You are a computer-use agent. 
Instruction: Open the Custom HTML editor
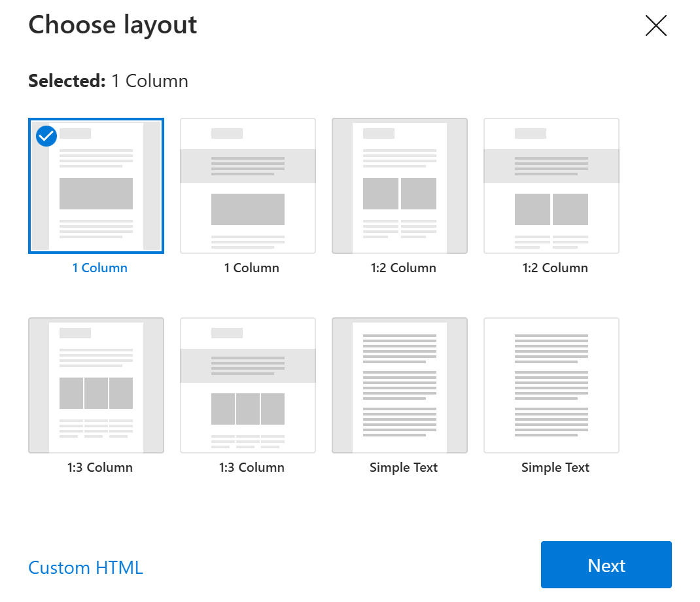click(85, 567)
